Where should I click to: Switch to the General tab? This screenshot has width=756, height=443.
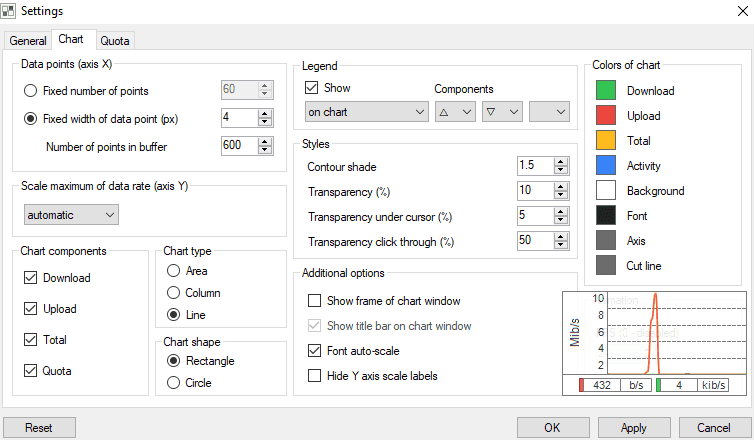[x=28, y=41]
